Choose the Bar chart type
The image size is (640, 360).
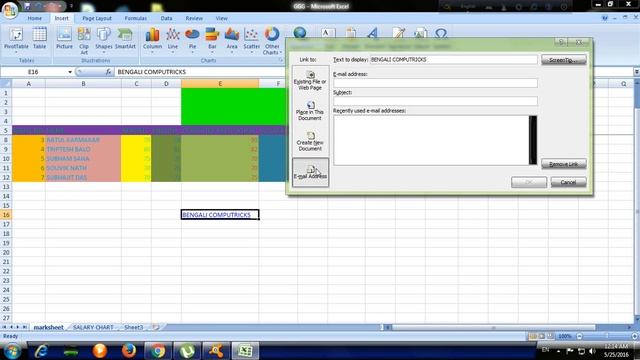pyautogui.click(x=212, y=40)
